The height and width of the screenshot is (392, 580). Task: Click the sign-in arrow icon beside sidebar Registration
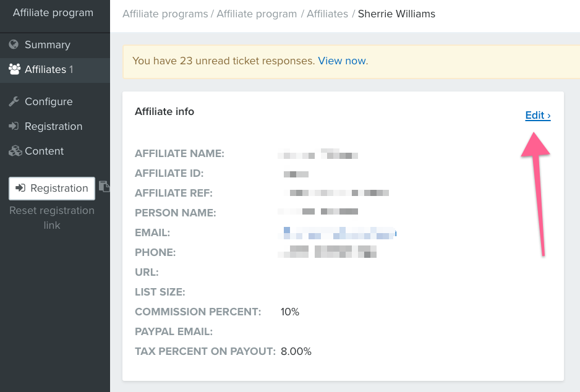(x=14, y=126)
